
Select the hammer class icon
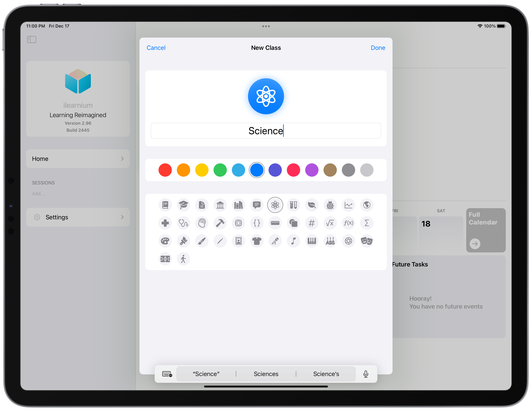[x=220, y=223]
